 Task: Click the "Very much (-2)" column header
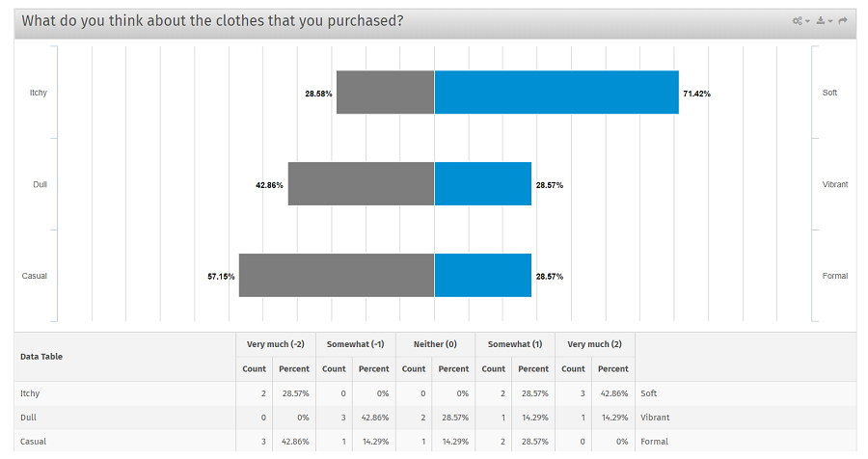pyautogui.click(x=275, y=344)
